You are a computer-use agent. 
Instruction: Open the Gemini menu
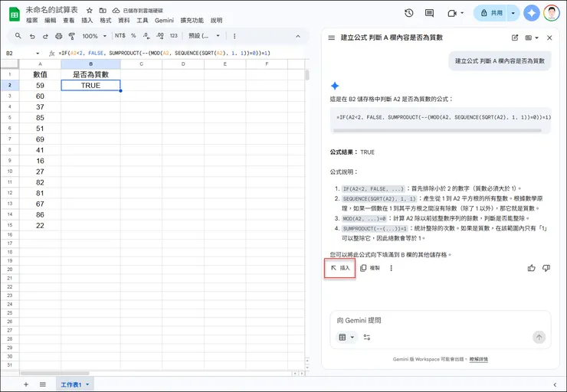pos(164,20)
